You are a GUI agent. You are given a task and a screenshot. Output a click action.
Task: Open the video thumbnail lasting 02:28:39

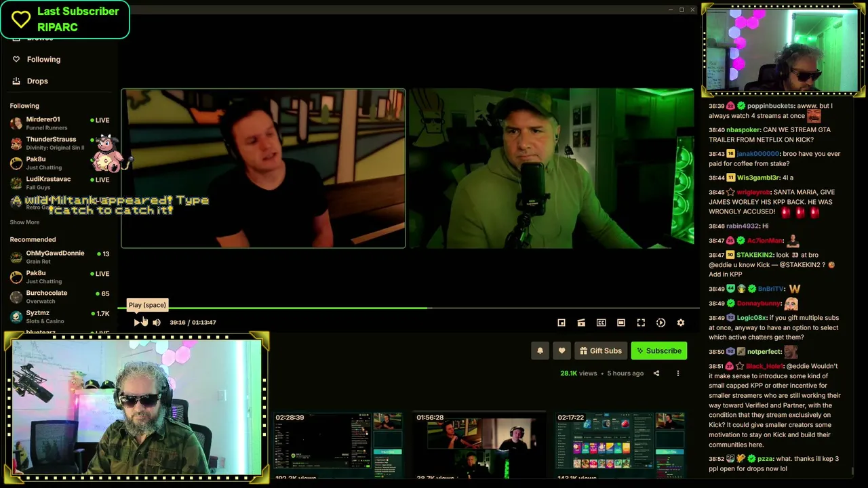(338, 445)
